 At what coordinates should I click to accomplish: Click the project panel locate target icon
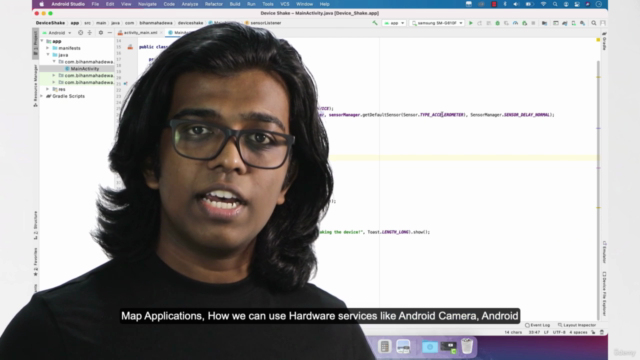[x=80, y=33]
